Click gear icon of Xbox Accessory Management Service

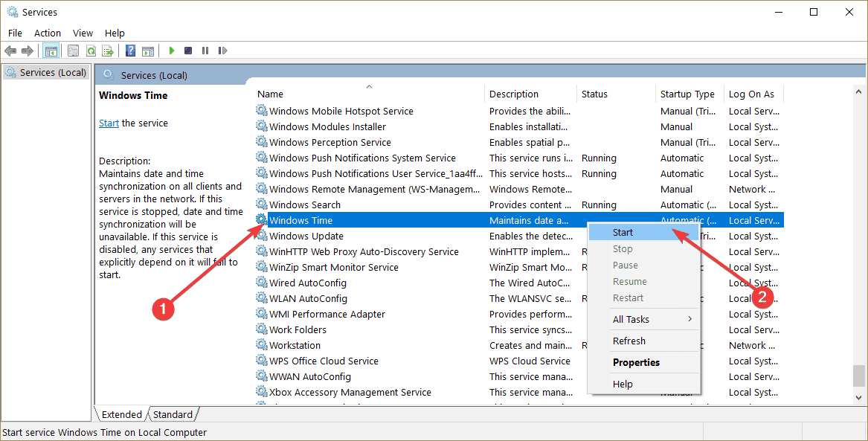[x=262, y=392]
